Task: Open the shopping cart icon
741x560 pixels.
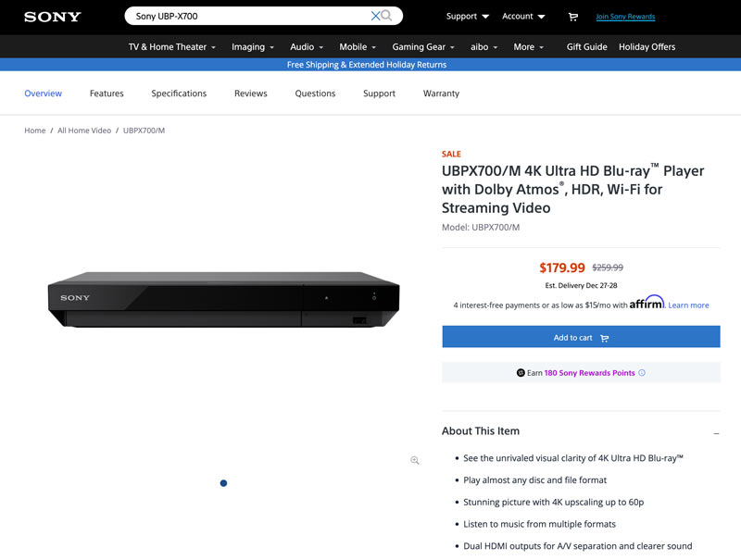Action: [x=572, y=16]
